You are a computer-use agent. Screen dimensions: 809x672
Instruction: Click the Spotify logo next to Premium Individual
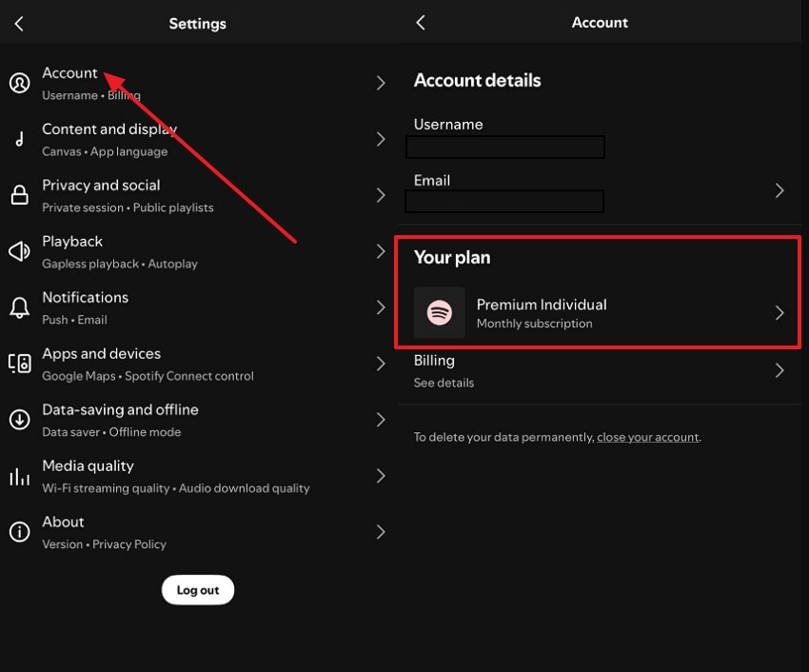click(439, 313)
